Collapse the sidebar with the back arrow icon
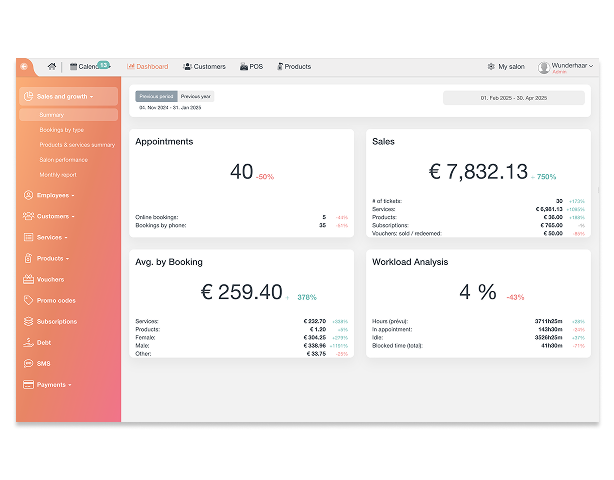This screenshot has height=480, width=614. coord(24,67)
